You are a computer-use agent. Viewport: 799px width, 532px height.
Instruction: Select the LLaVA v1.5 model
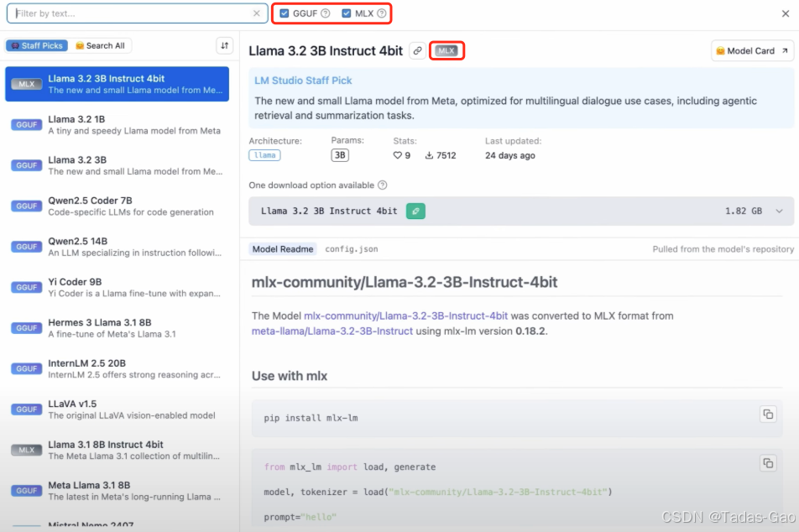(117, 409)
